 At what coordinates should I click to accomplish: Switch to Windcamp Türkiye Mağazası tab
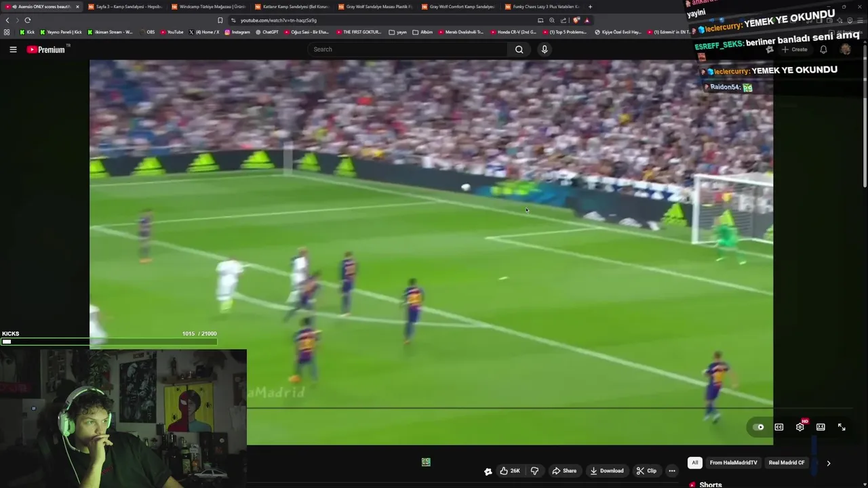(208, 7)
